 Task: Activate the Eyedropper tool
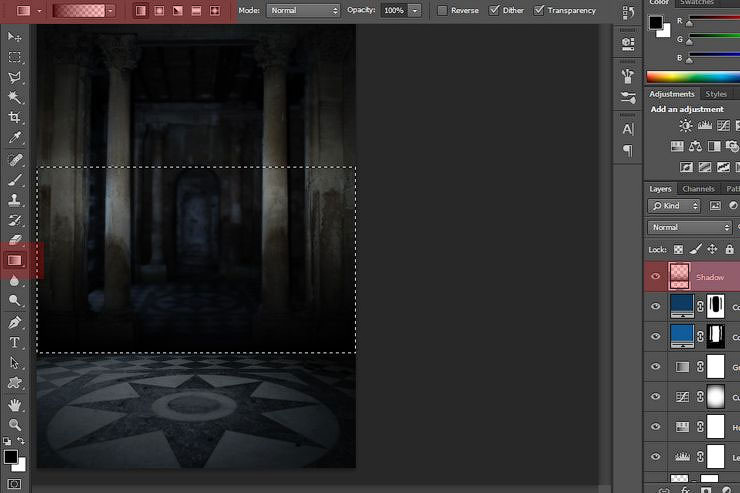tap(15, 138)
